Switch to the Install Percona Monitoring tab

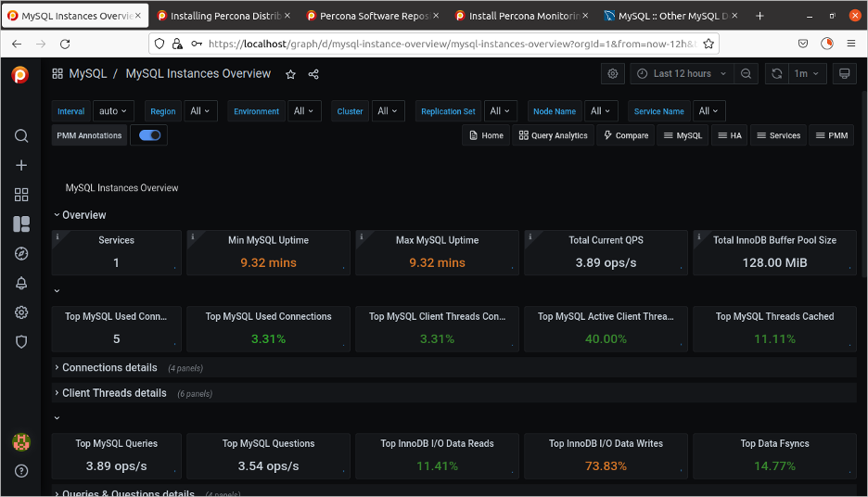coord(516,16)
